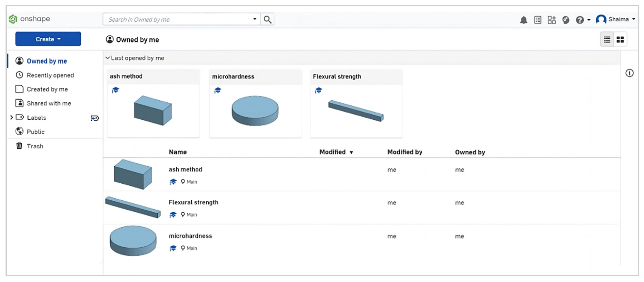This screenshot has height=282, width=644.
Task: Click microhardness list row thumbnail
Action: tap(133, 241)
